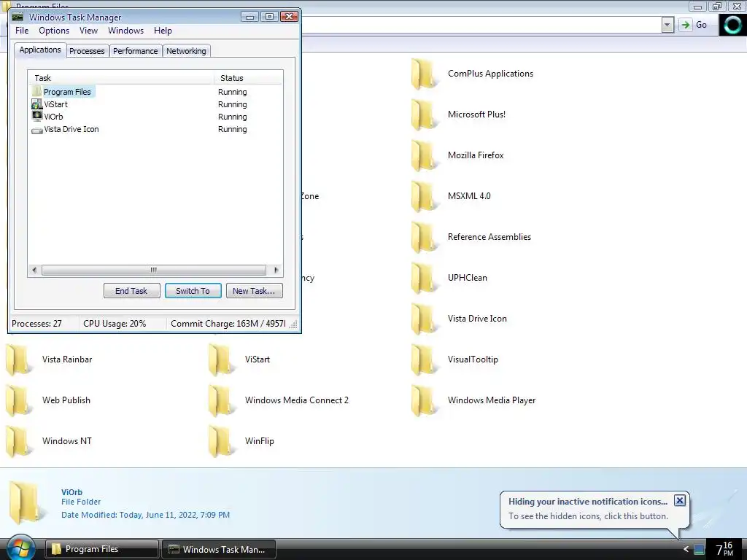Click the Program Files taskbar button
This screenshot has height=560, width=747.
coord(101,549)
